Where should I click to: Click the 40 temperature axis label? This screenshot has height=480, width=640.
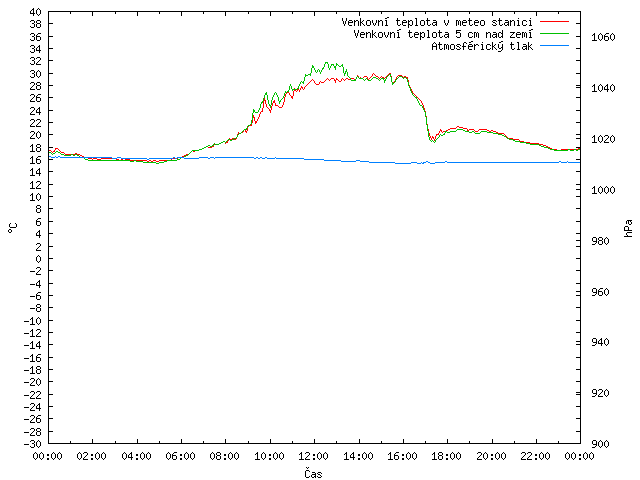pyautogui.click(x=36, y=12)
